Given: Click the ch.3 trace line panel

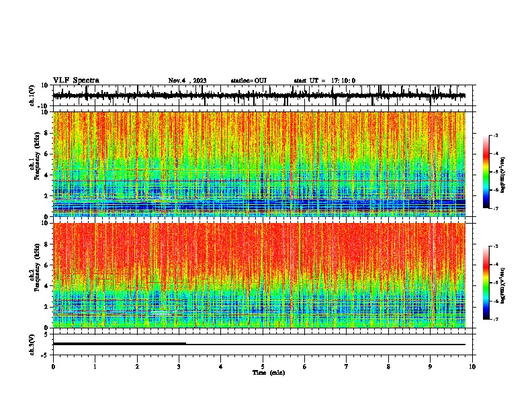Looking at the screenshot, I should 263,345.
